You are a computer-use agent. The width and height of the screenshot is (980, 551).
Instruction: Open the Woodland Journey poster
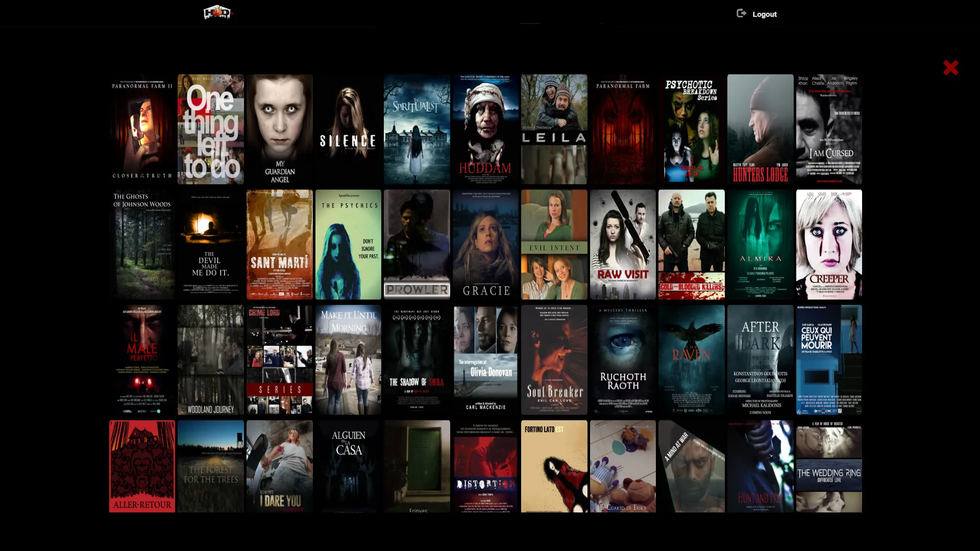211,360
